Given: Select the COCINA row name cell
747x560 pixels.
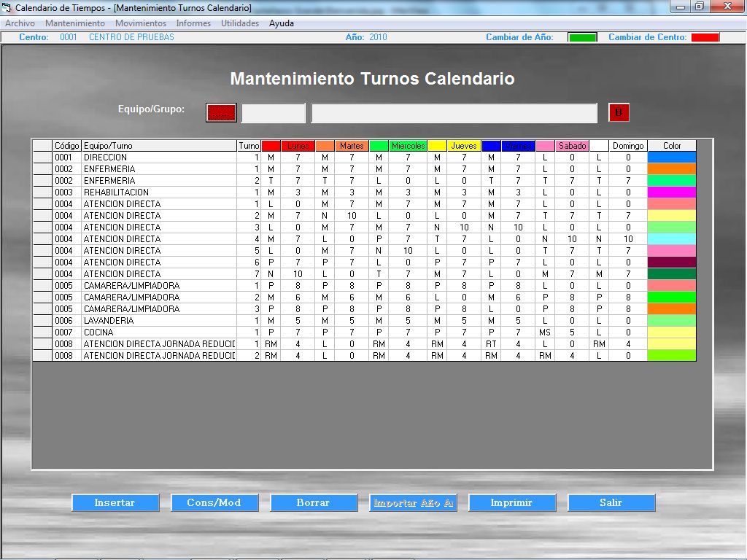Looking at the screenshot, I should click(158, 332).
